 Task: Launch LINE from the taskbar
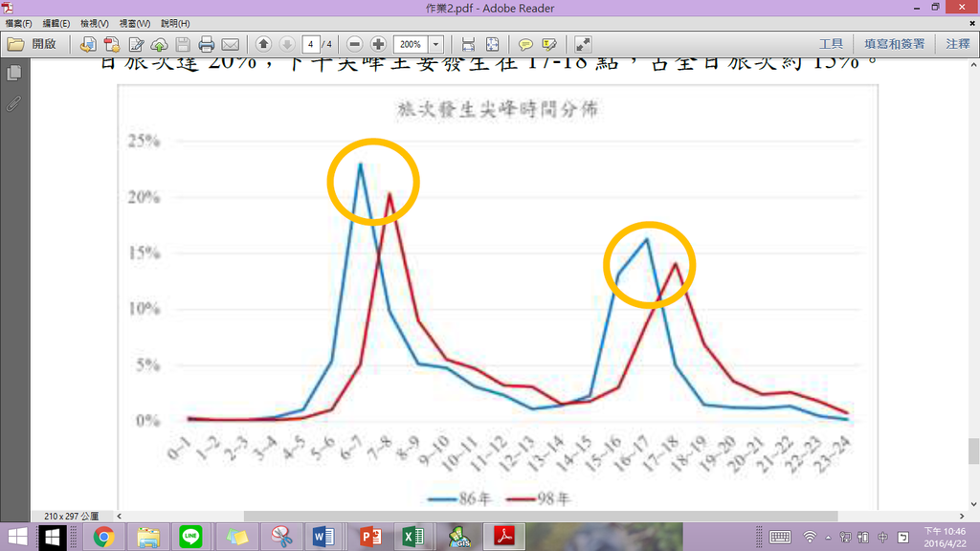coord(191,537)
